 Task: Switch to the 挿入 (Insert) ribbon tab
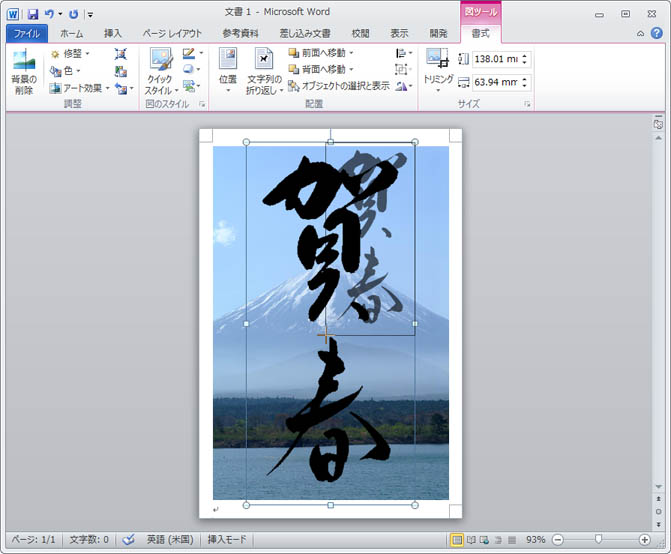click(113, 33)
